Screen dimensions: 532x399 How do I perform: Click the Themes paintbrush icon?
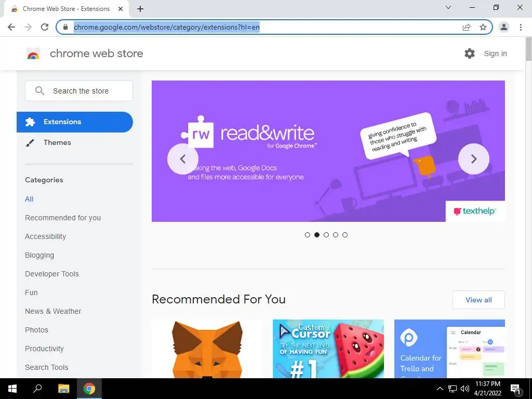click(x=30, y=143)
